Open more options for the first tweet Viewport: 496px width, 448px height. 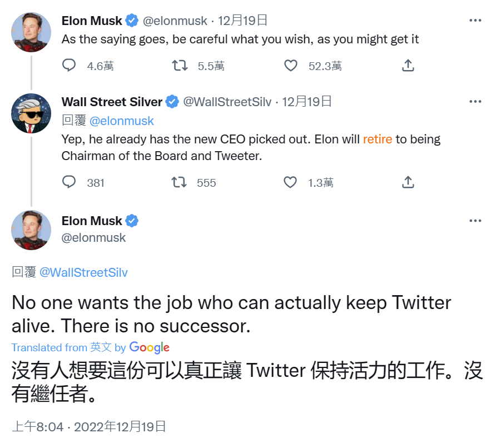tap(475, 21)
